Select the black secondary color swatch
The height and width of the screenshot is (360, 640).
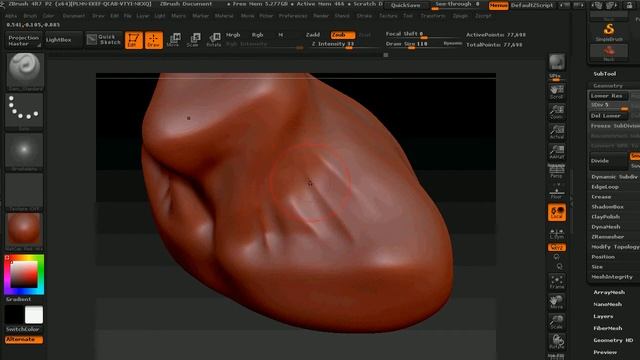(x=14, y=315)
